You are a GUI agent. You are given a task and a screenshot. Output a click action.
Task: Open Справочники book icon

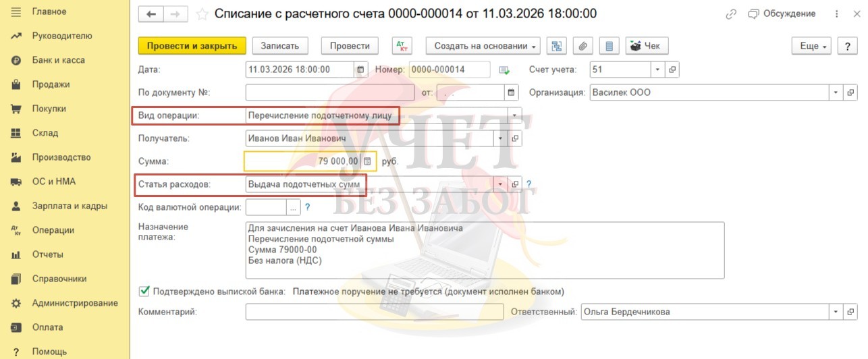(16, 279)
